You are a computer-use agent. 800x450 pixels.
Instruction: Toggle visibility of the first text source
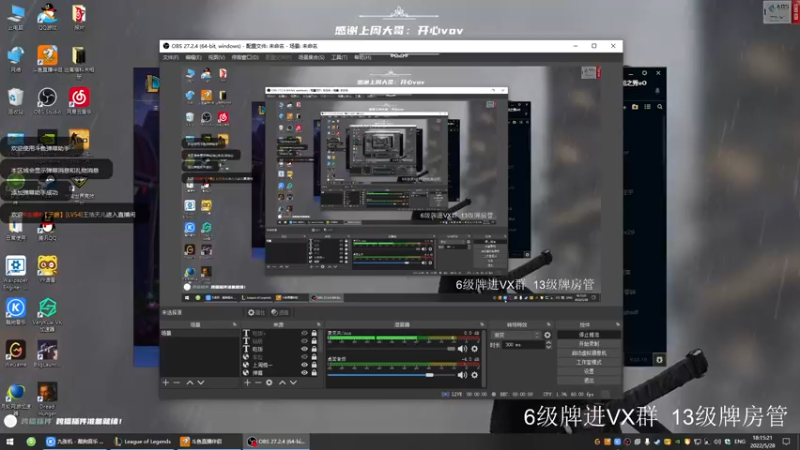(x=305, y=333)
